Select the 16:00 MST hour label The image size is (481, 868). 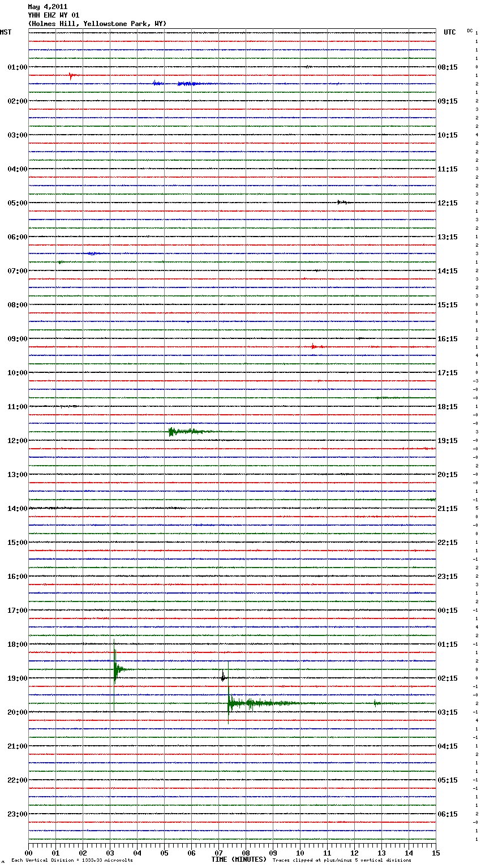[x=18, y=577]
